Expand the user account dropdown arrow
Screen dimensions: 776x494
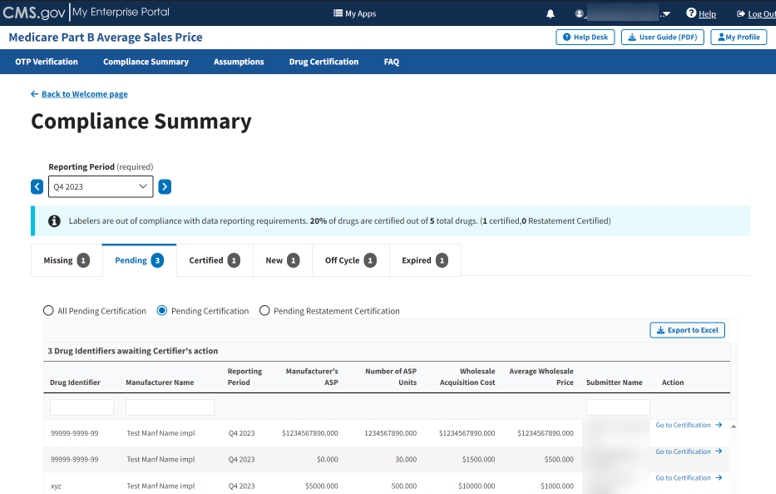[x=666, y=14]
